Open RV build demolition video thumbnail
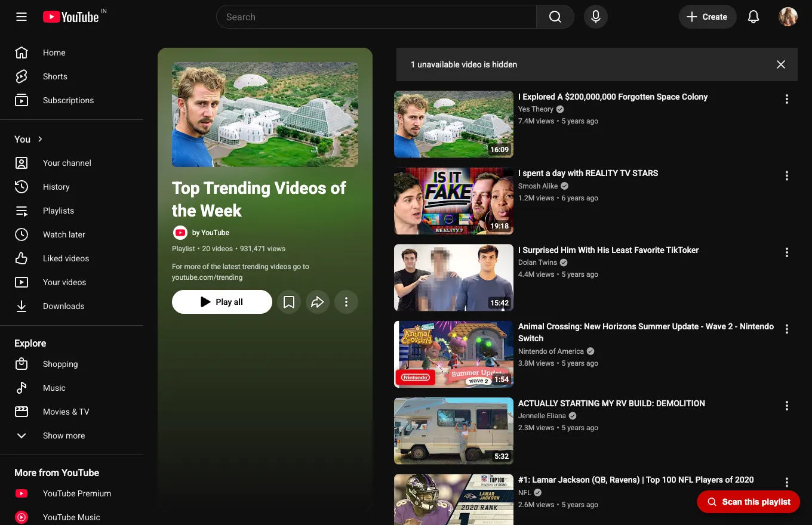 tap(454, 431)
